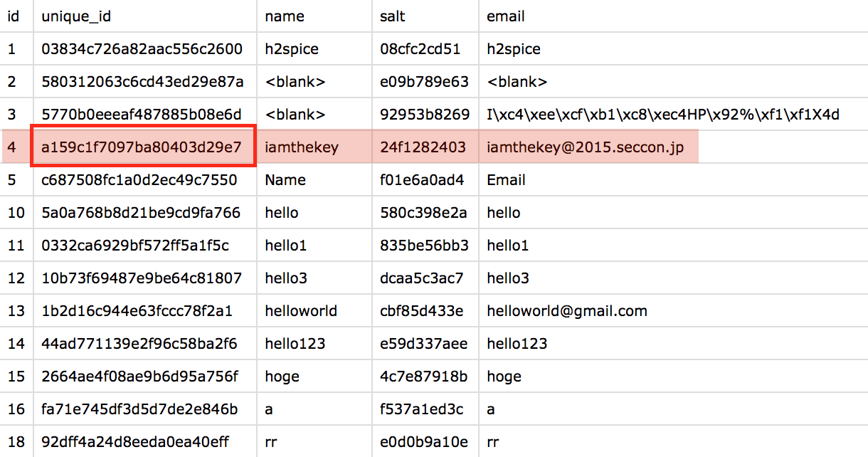Select the unique_id column header
This screenshot has height=457, width=868.
coord(76,16)
